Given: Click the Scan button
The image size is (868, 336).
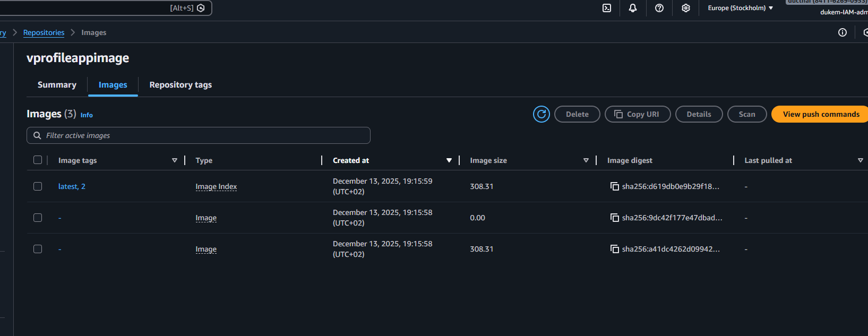Looking at the screenshot, I should point(747,114).
